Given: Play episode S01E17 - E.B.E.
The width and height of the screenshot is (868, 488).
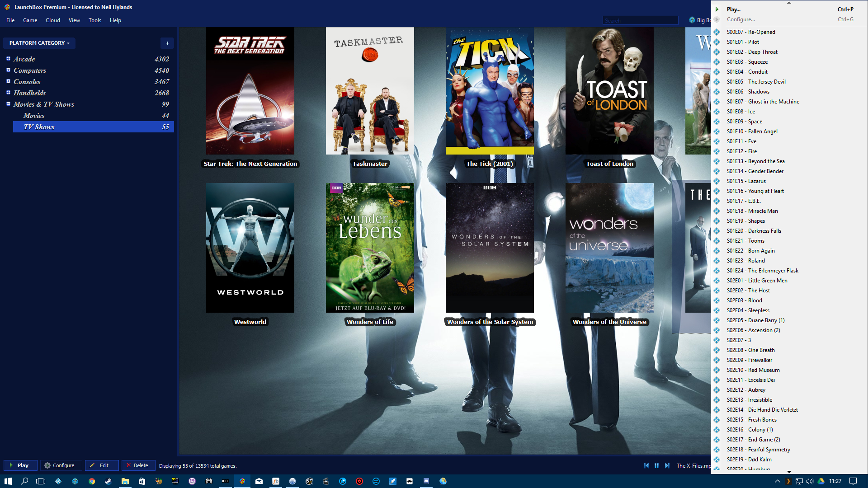Looking at the screenshot, I should pos(789,201).
